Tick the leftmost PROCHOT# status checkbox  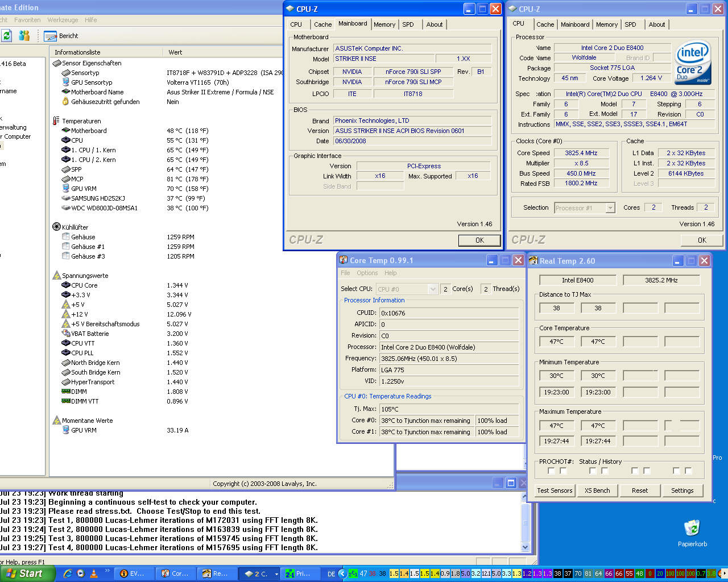551,471
